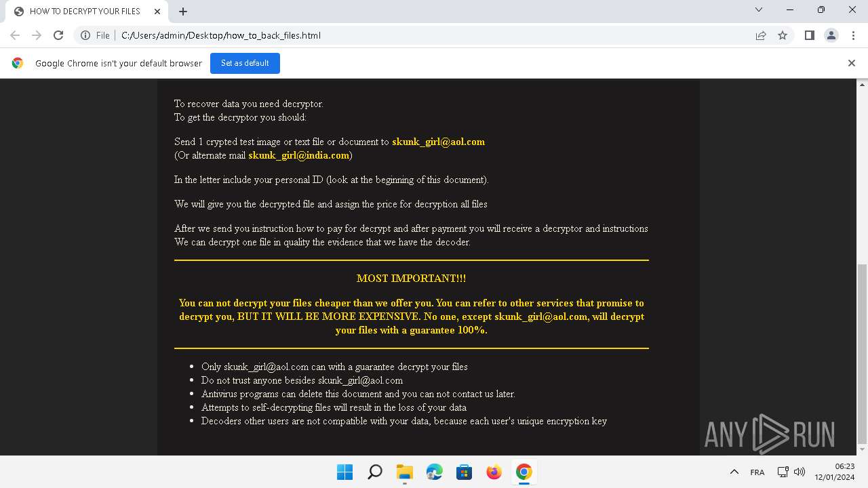Click the FRA language indicator
The width and height of the screenshot is (868, 488).
coord(757,472)
